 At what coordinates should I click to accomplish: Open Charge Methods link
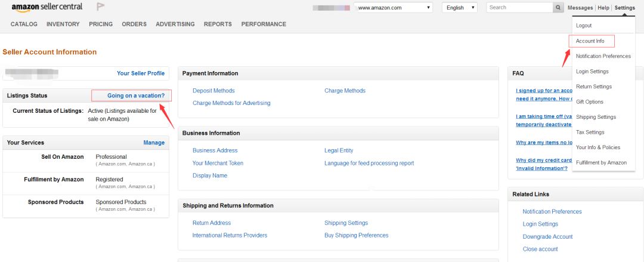pyautogui.click(x=345, y=91)
